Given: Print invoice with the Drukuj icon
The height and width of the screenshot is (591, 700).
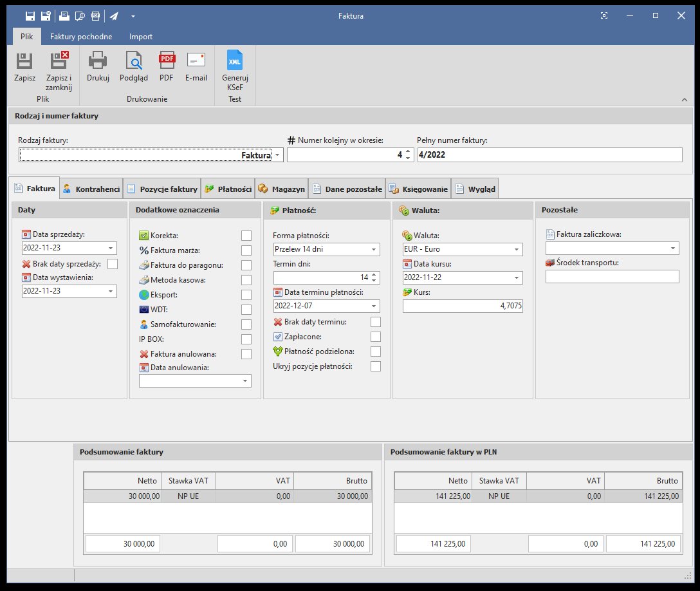Looking at the screenshot, I should pyautogui.click(x=98, y=62).
